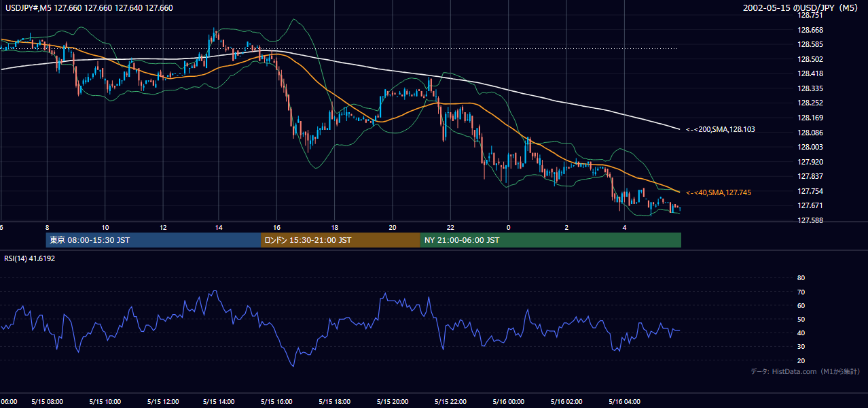
Task: Click hour tick 10 below price chart
Action: [x=105, y=227]
